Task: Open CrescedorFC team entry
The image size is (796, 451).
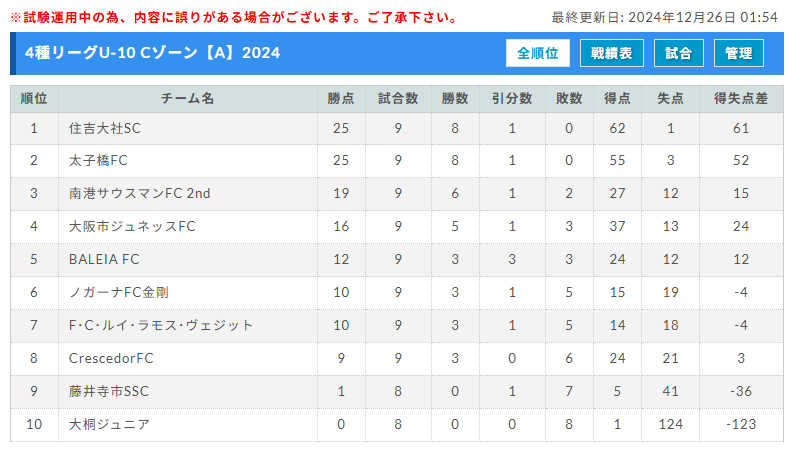Action: coord(111,359)
